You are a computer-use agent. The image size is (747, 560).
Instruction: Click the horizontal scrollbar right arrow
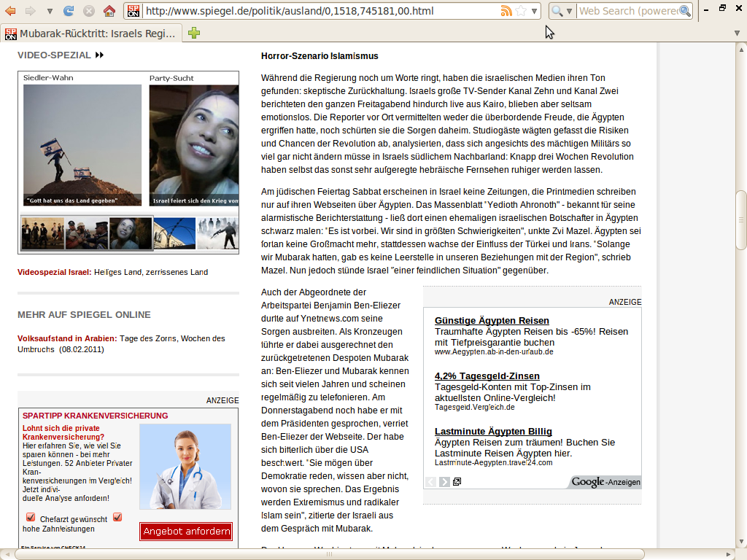point(728,554)
